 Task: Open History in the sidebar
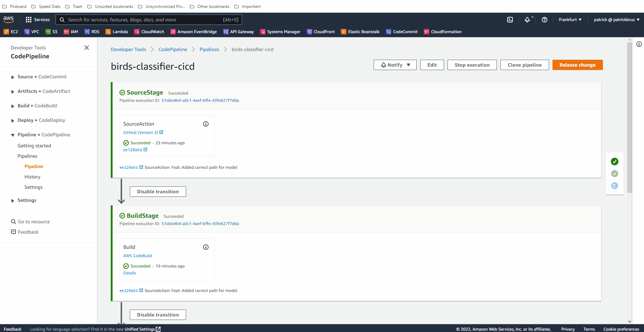click(x=32, y=177)
